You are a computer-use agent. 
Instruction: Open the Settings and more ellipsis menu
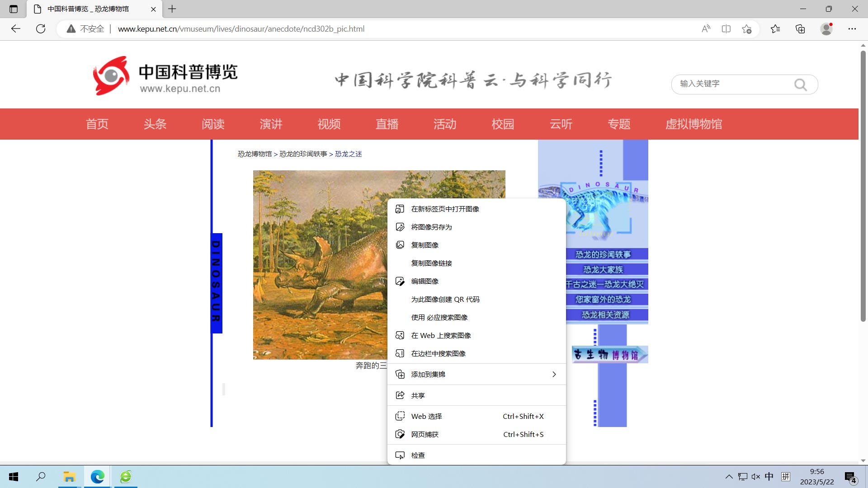coord(852,29)
